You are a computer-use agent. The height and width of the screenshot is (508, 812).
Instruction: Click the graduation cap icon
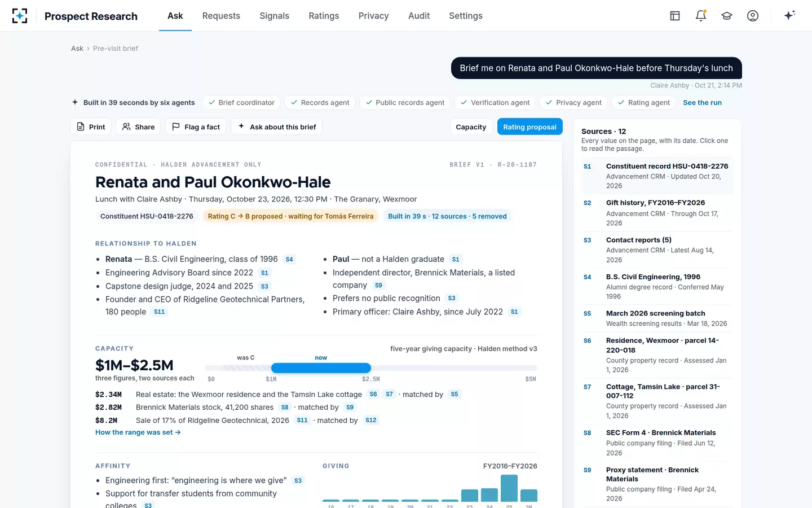(x=727, y=16)
